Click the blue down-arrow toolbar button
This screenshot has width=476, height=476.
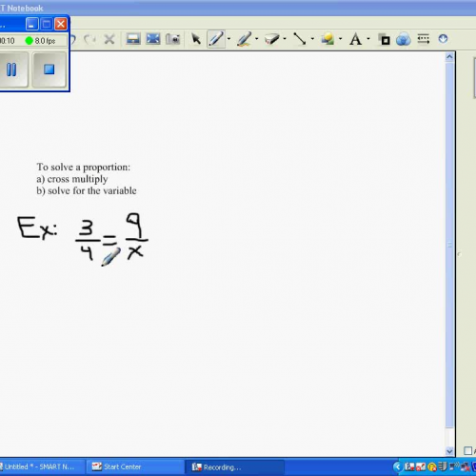(x=443, y=39)
